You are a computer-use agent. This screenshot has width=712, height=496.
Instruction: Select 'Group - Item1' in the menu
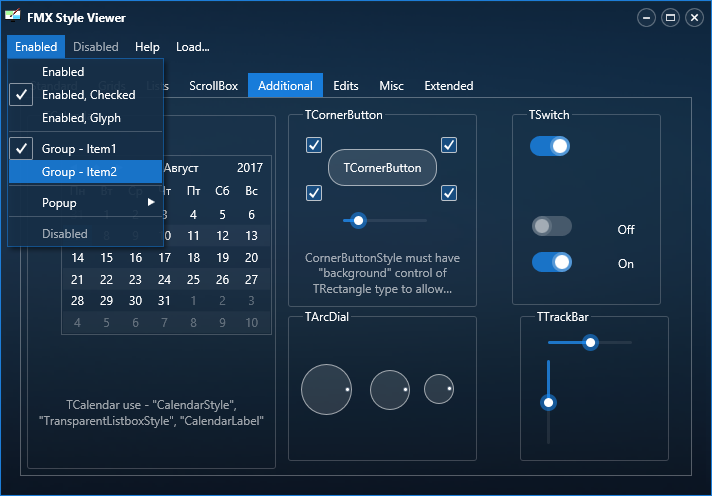[x=85, y=149]
